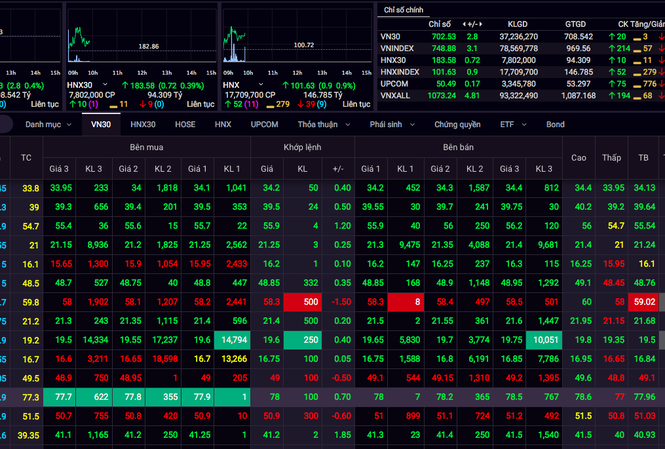Click the VNINDEX row in Chỉ số chính

coord(521,48)
